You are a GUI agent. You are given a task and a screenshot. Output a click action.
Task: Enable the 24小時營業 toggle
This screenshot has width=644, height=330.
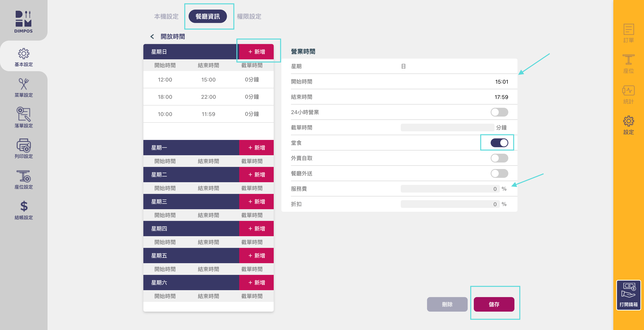click(x=499, y=112)
